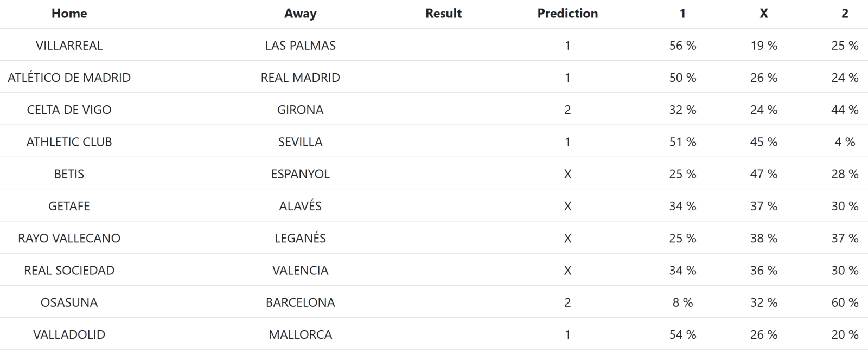Click the Away column header

300,14
